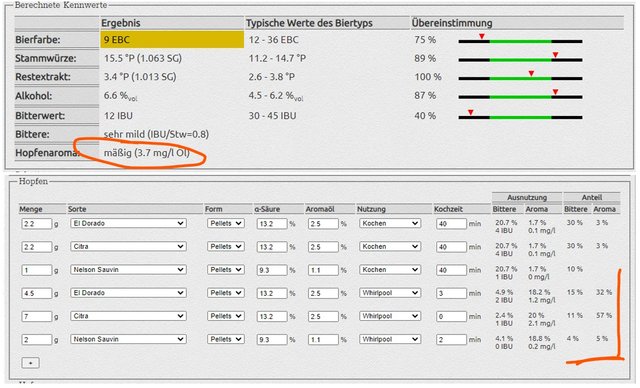Select typical range 11.2 - 14.7 °P
The image size is (640, 388).
pyautogui.click(x=277, y=58)
